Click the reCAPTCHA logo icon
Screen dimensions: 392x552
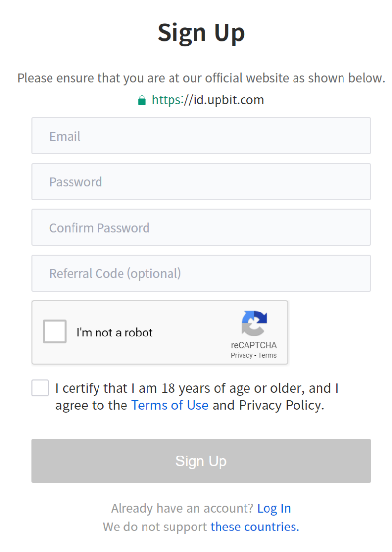[x=254, y=323]
